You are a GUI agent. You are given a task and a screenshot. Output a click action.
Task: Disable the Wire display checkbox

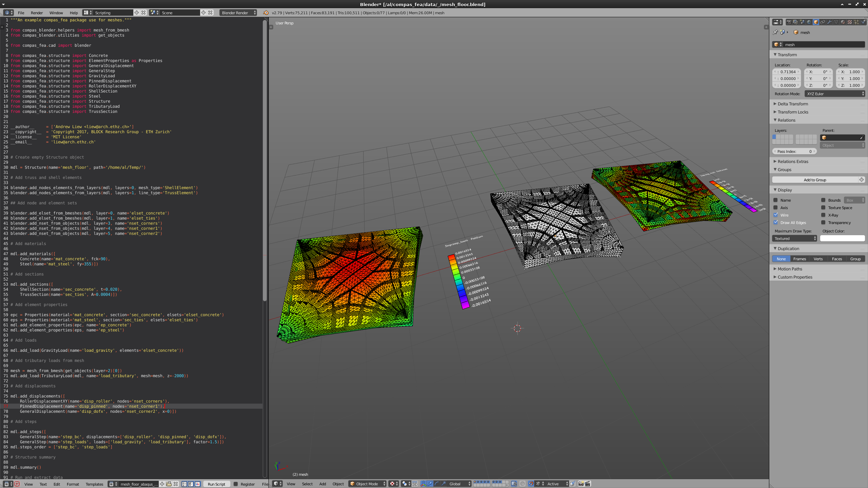click(x=775, y=215)
